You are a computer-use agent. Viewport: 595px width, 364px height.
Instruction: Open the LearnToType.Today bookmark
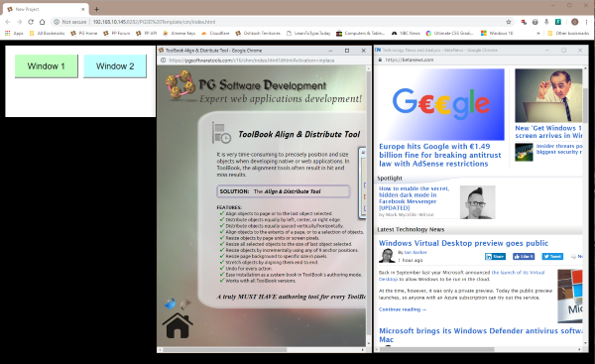click(308, 34)
